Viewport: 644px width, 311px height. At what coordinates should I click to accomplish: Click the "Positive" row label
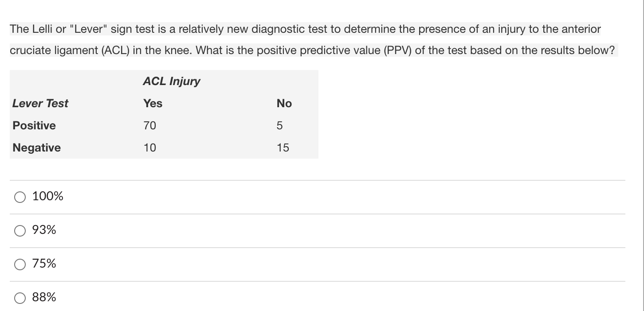click(34, 125)
